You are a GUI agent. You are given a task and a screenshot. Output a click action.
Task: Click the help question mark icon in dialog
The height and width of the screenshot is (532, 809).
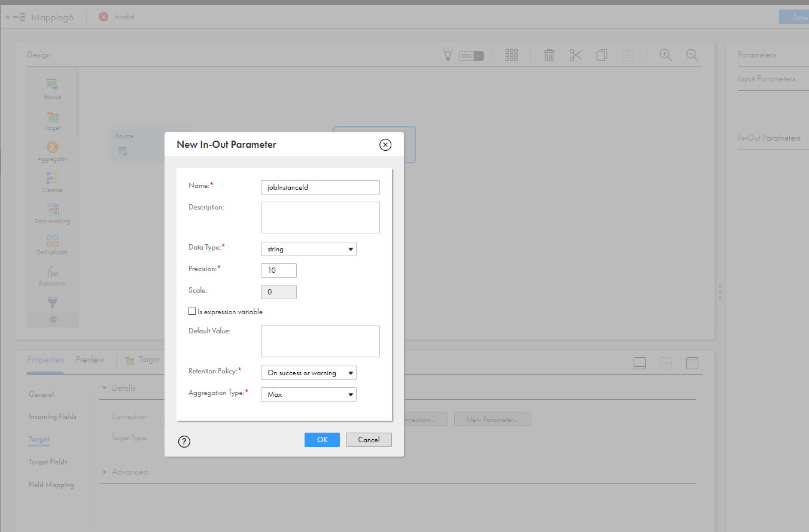[184, 442]
